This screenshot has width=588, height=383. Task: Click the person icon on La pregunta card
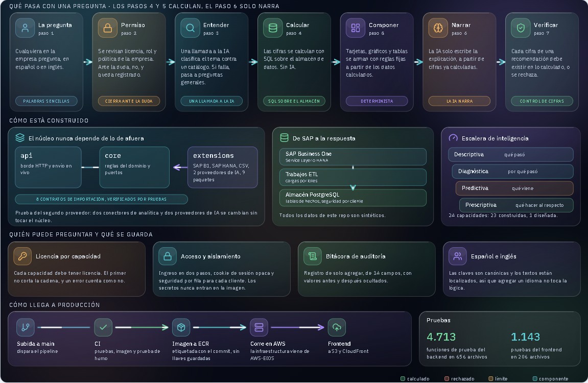tap(25, 28)
